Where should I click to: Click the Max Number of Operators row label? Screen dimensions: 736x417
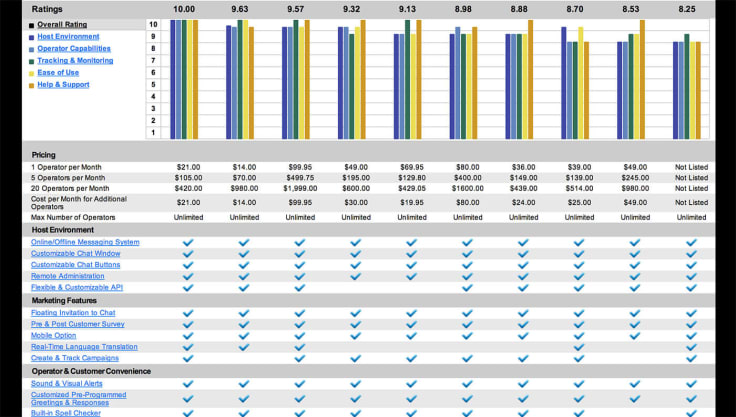click(73, 217)
